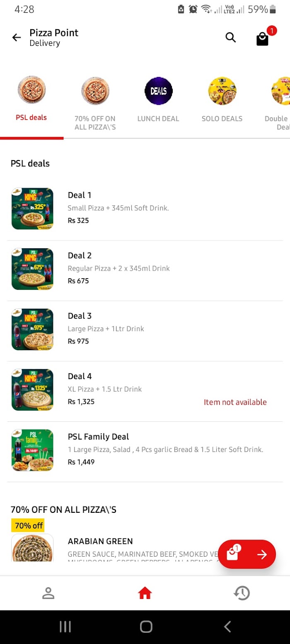Viewport: 290px width, 644px height.
Task: Go to the profile icon in bottom bar
Action: (x=48, y=593)
